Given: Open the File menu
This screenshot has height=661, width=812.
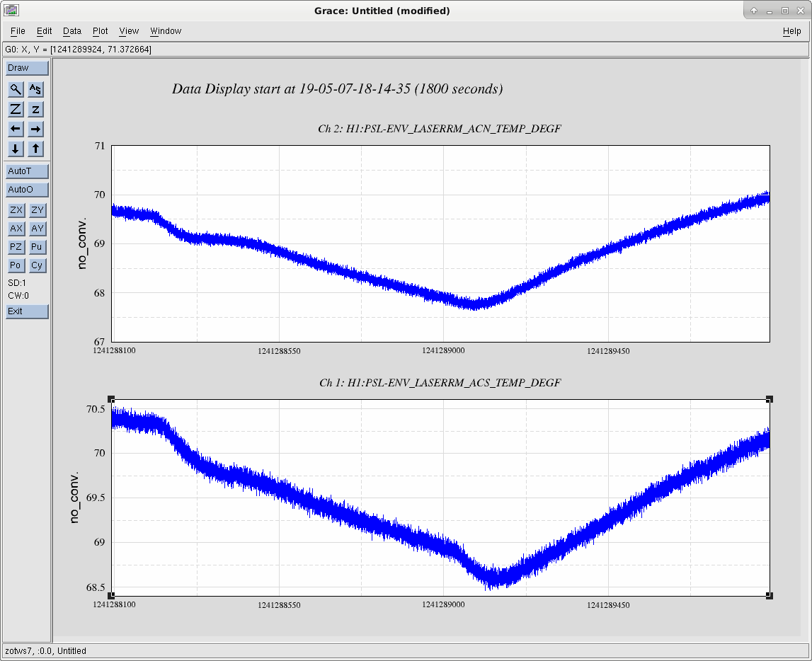Looking at the screenshot, I should tap(18, 31).
